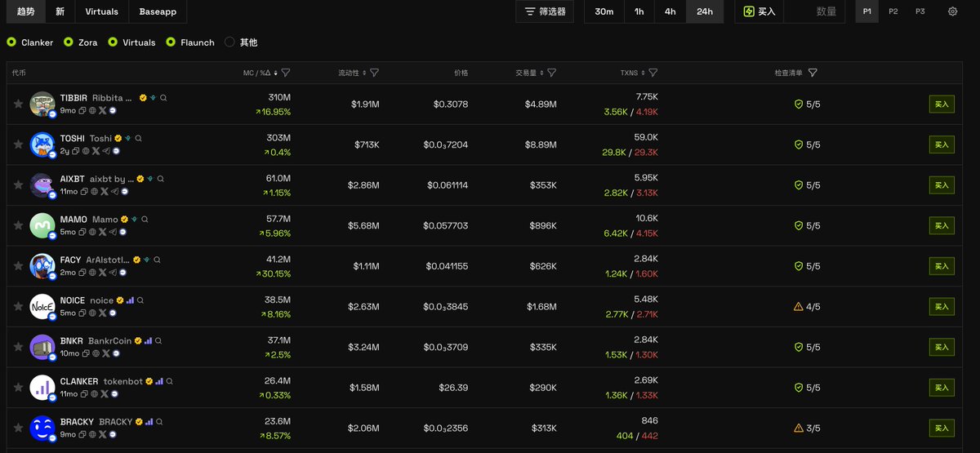Select the 4h timeframe
980x453 pixels.
point(670,11)
